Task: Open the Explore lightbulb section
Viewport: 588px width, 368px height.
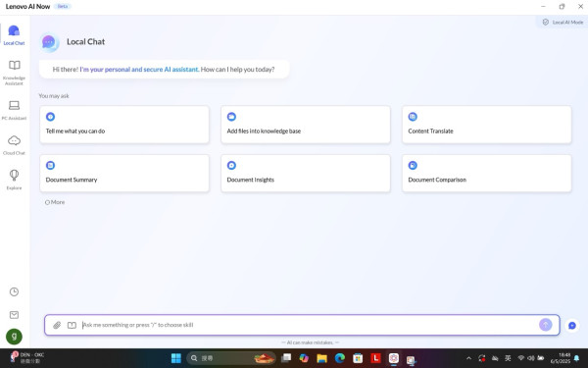Action: click(14, 180)
